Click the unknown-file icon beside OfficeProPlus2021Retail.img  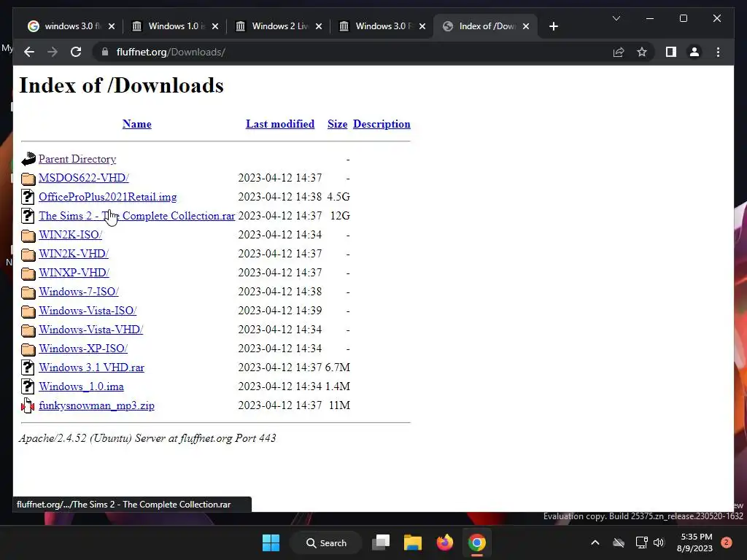pyautogui.click(x=28, y=197)
